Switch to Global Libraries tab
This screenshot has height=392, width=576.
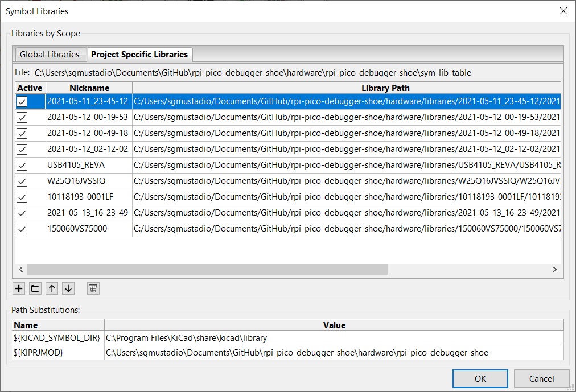coord(50,55)
